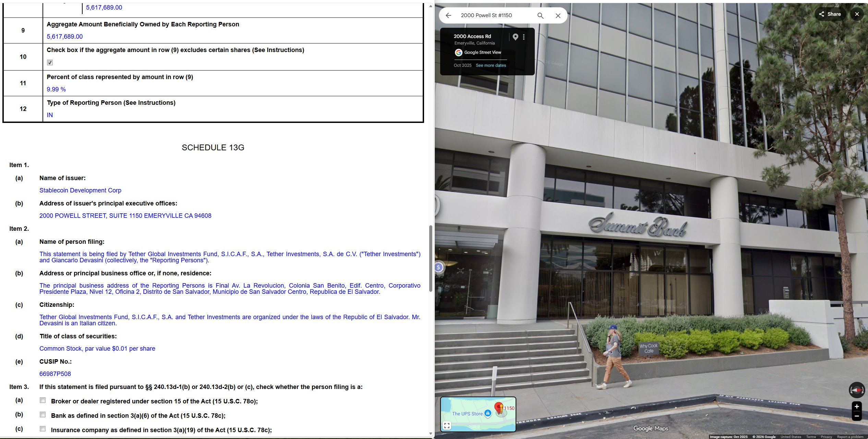Toggle the row 10 excludes shares checkbox

(x=50, y=62)
